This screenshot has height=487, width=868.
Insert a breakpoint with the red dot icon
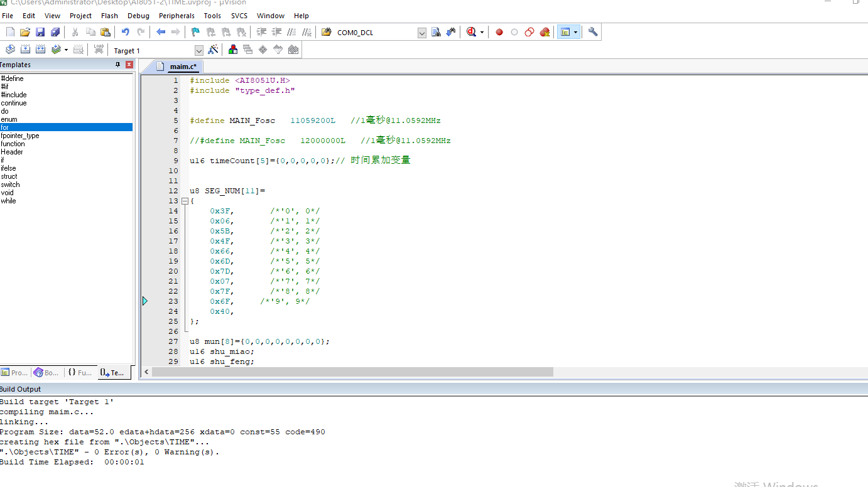tap(499, 32)
